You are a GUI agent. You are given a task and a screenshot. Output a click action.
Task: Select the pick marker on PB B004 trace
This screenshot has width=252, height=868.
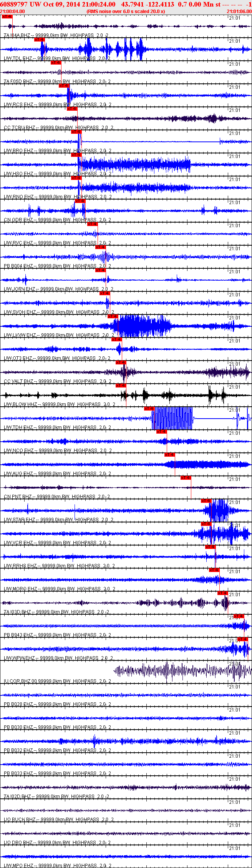pos(100,247)
